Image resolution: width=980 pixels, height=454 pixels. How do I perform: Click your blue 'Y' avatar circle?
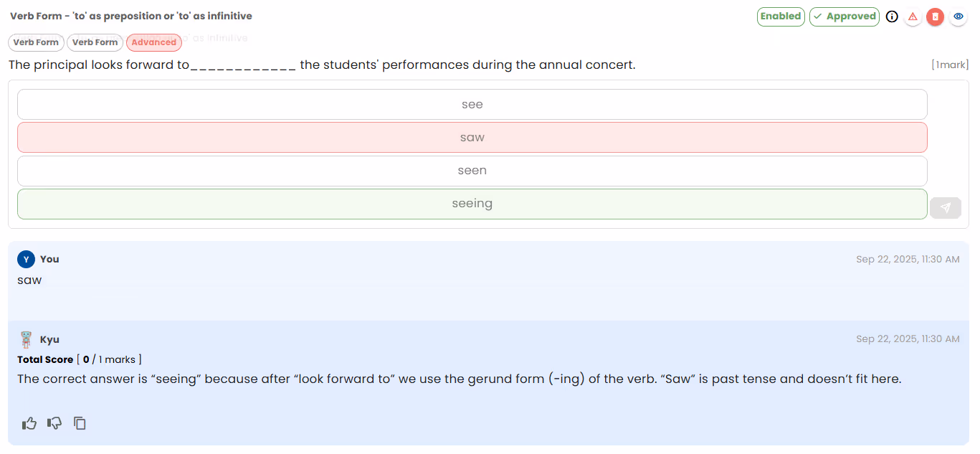click(x=26, y=258)
